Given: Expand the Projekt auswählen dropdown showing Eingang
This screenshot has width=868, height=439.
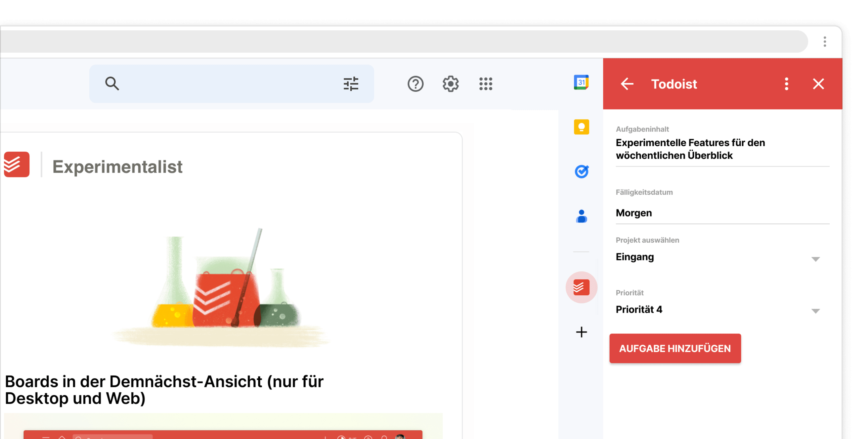Looking at the screenshot, I should coord(722,257).
